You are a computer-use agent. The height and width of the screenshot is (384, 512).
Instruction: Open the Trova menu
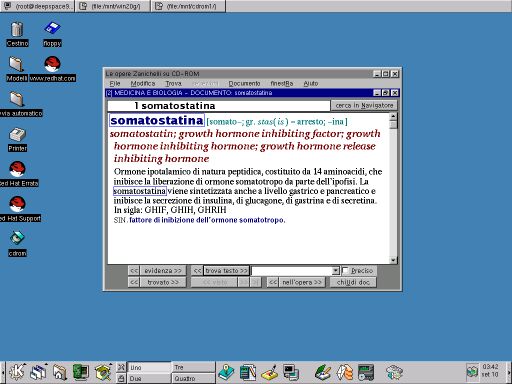click(173, 83)
